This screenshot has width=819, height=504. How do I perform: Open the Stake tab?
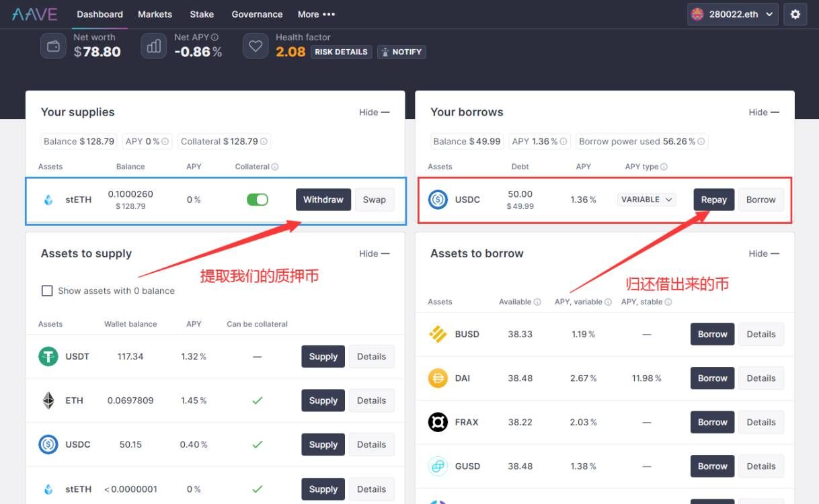[202, 14]
